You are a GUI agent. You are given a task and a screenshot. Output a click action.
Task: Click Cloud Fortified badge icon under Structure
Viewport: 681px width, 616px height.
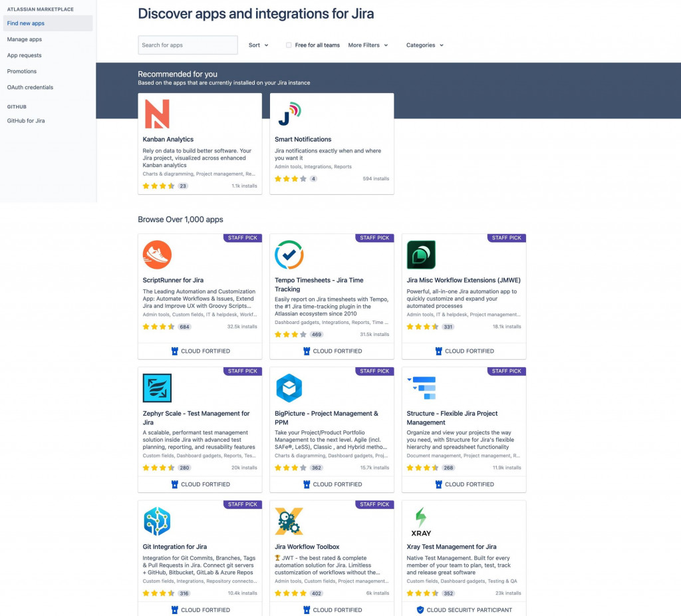pyautogui.click(x=439, y=484)
